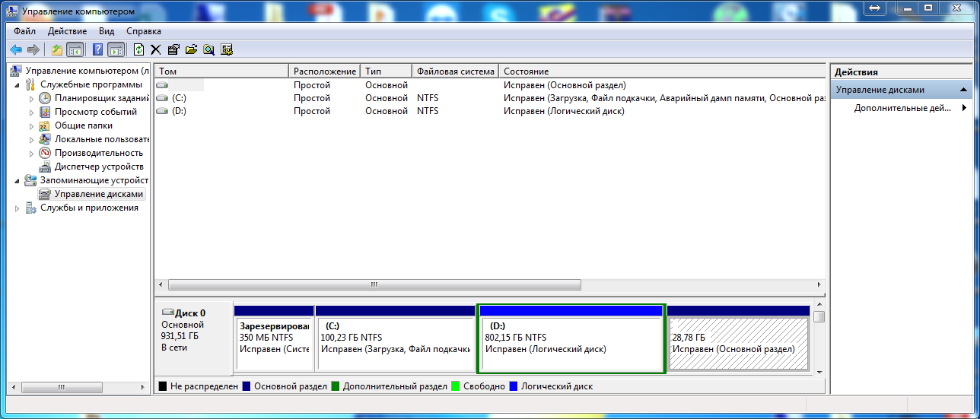Click the blue Логический диск legend swatch
The height and width of the screenshot is (419, 980).
514,386
